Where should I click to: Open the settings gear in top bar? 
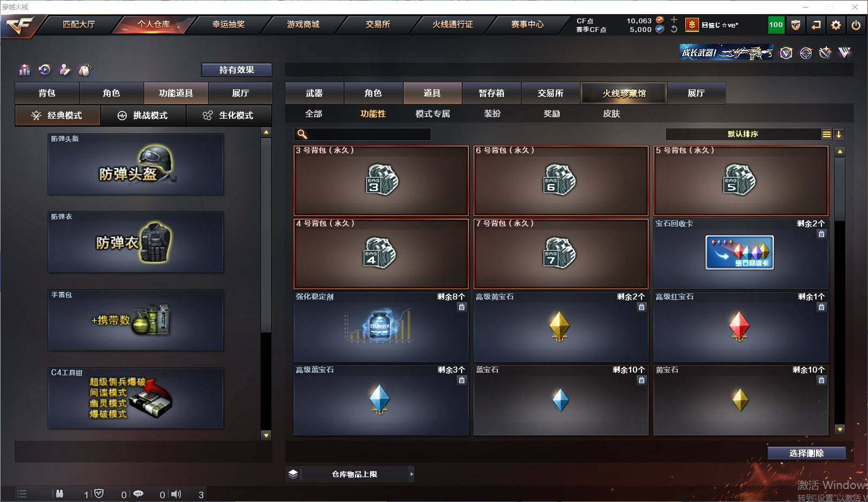pos(836,25)
